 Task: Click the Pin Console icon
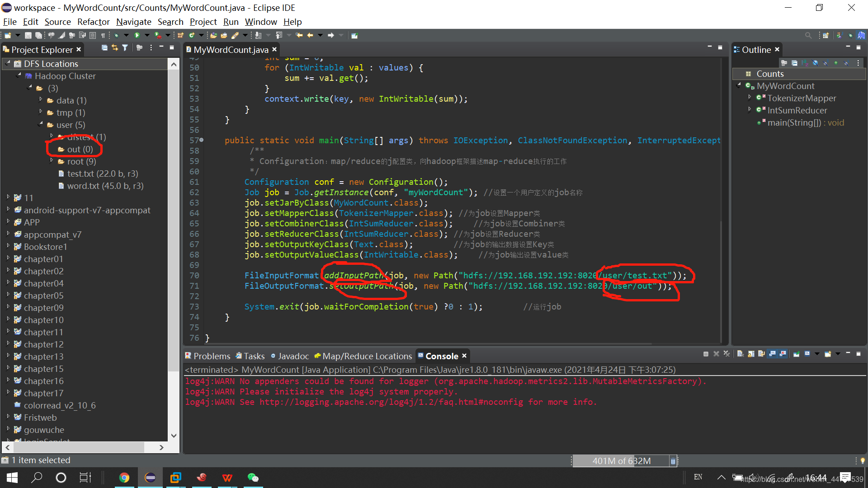tap(797, 354)
